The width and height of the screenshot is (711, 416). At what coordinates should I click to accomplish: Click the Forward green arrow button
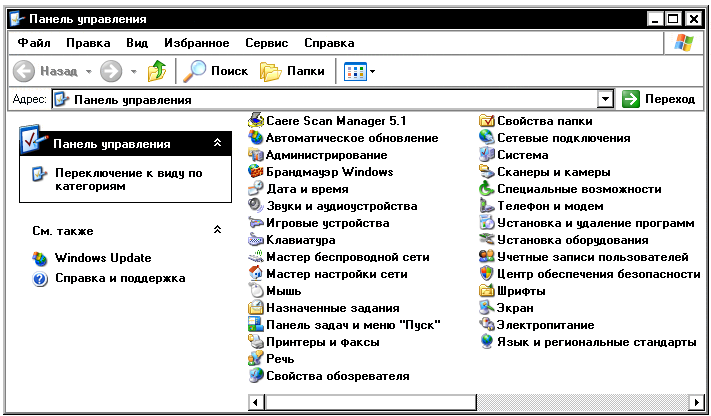111,71
